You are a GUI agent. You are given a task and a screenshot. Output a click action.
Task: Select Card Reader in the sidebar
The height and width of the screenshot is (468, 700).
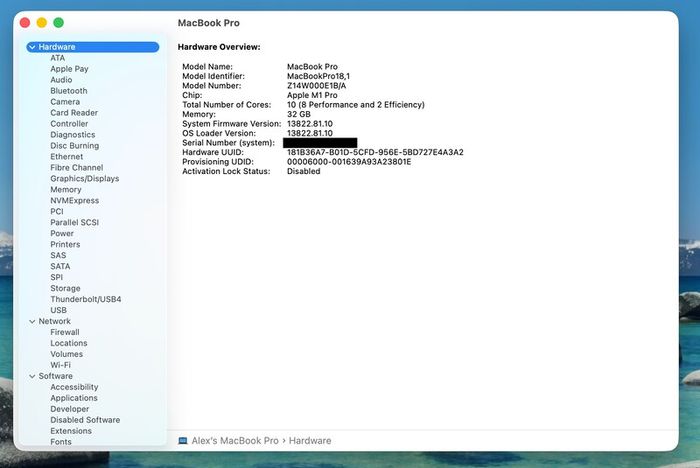(74, 113)
